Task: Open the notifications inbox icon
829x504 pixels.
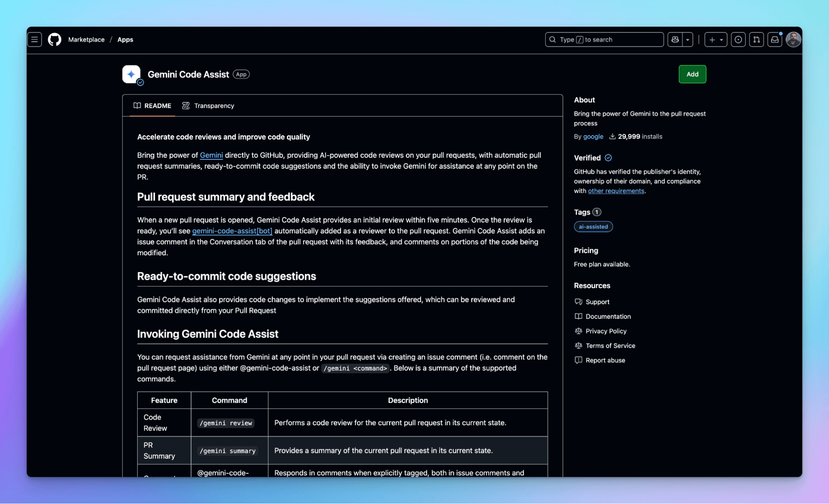Action: coord(774,40)
